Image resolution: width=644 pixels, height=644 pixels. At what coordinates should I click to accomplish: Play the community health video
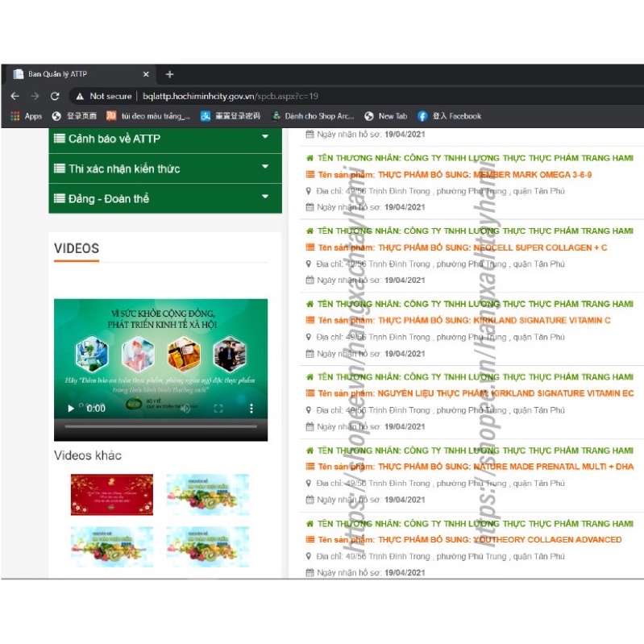pyautogui.click(x=71, y=409)
